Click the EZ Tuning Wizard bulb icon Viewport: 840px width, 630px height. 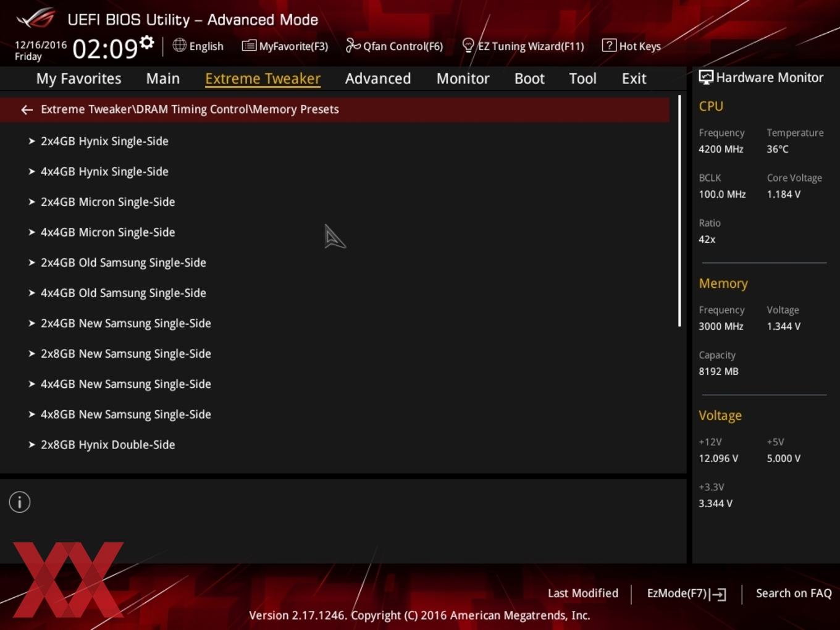point(468,45)
